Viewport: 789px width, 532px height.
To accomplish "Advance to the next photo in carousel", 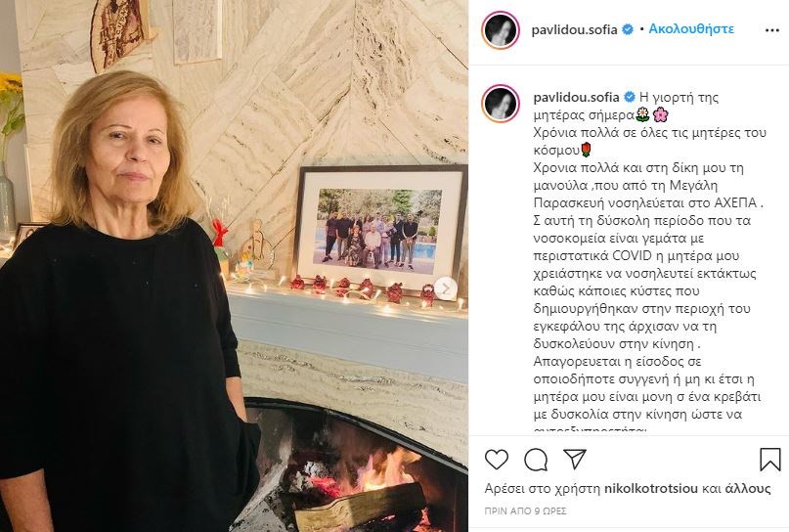I will point(445,288).
